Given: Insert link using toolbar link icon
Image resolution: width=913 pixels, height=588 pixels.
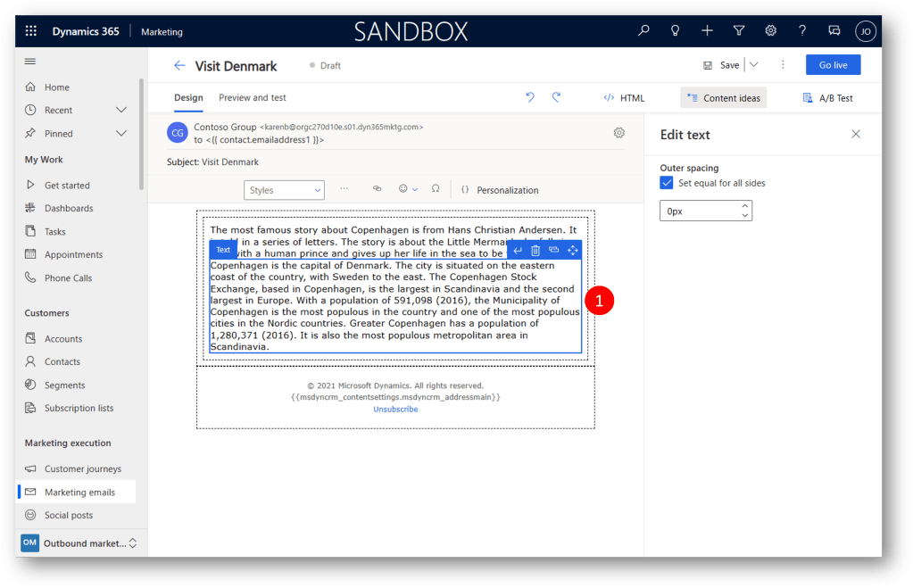Looking at the screenshot, I should pyautogui.click(x=377, y=189).
